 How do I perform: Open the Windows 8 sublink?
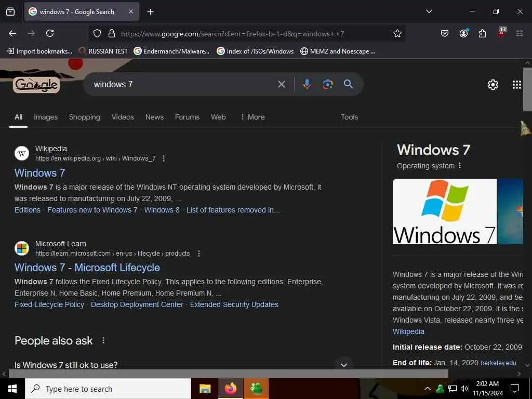(162, 210)
